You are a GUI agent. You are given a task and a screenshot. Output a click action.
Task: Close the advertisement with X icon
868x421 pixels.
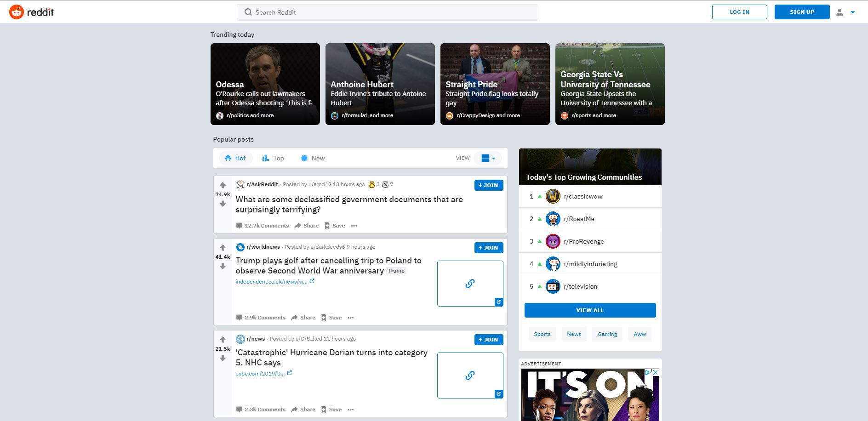point(656,372)
